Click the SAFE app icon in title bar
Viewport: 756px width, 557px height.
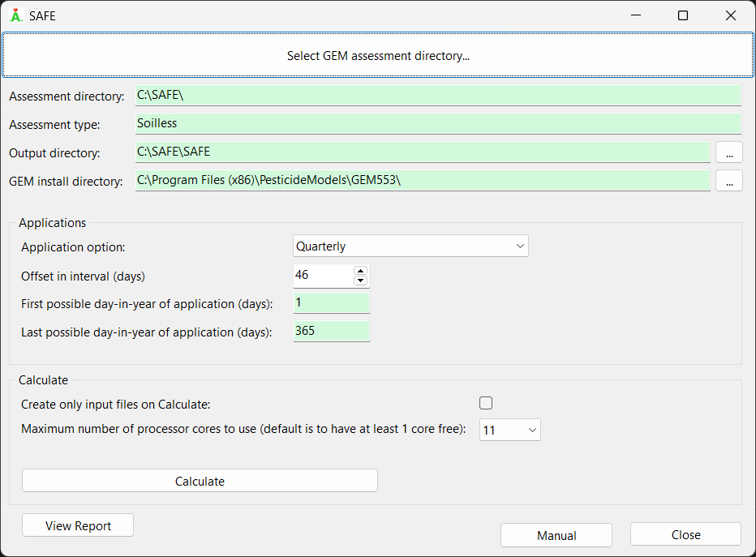tap(15, 15)
